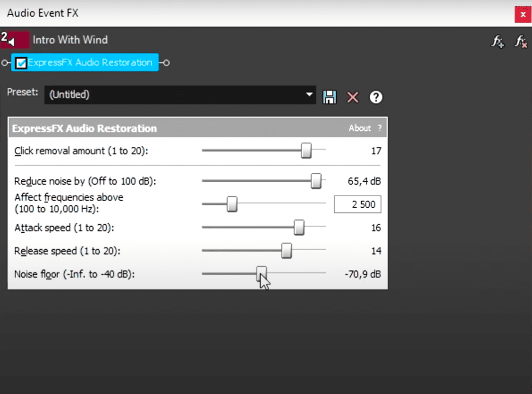This screenshot has width=532, height=394.
Task: Click the Release speed value 14
Action: pyautogui.click(x=376, y=251)
